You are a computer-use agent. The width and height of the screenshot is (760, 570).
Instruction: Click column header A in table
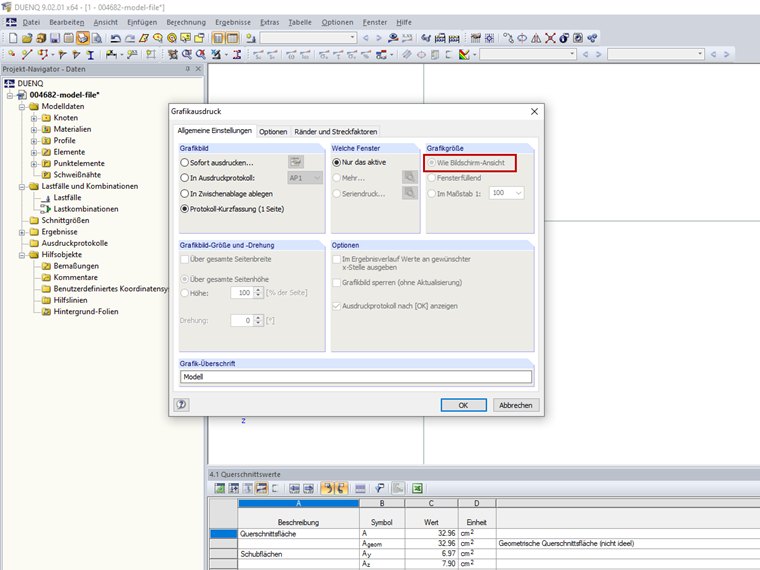(x=299, y=503)
